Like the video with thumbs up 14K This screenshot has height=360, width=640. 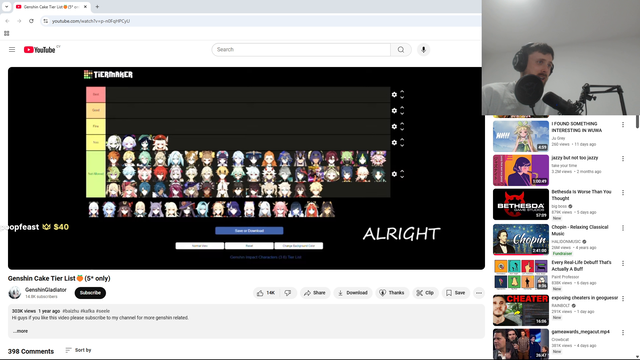point(266,293)
